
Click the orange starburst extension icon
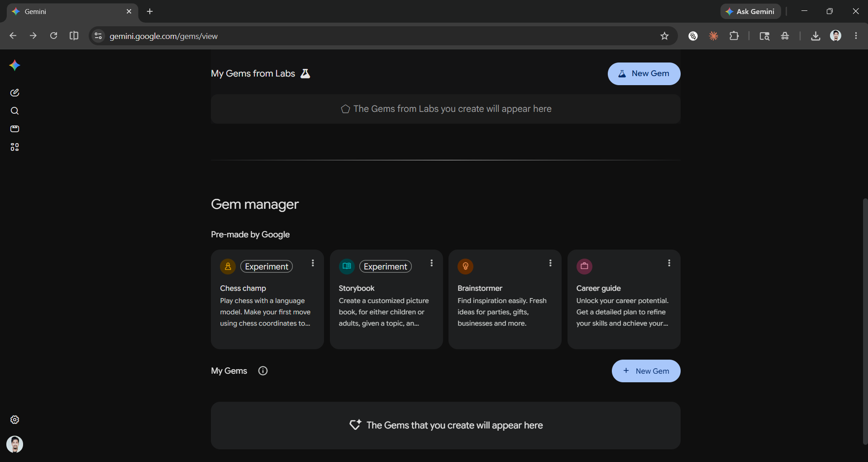point(714,36)
